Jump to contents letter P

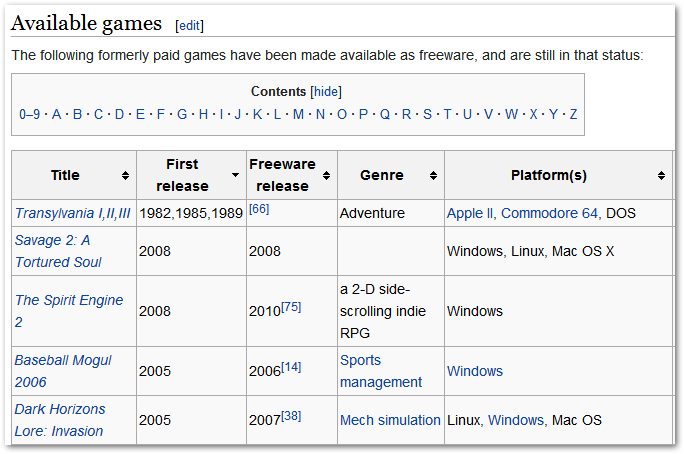(x=363, y=114)
